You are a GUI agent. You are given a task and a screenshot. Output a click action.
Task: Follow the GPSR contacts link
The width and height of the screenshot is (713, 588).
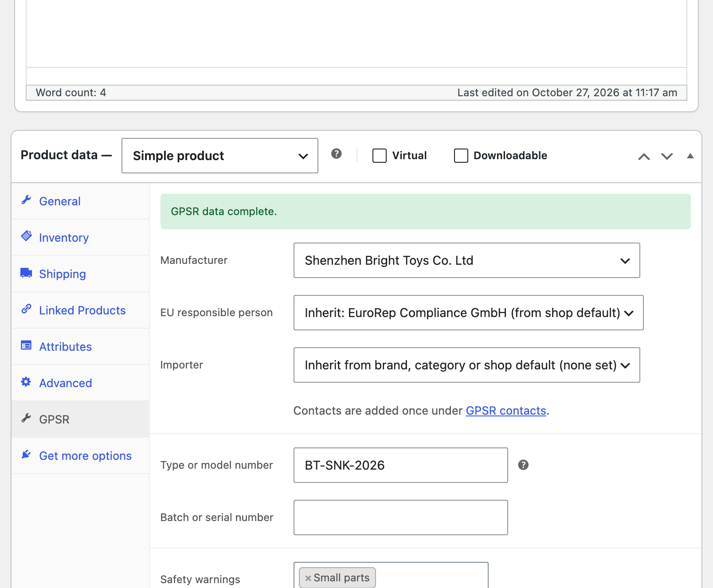point(506,411)
